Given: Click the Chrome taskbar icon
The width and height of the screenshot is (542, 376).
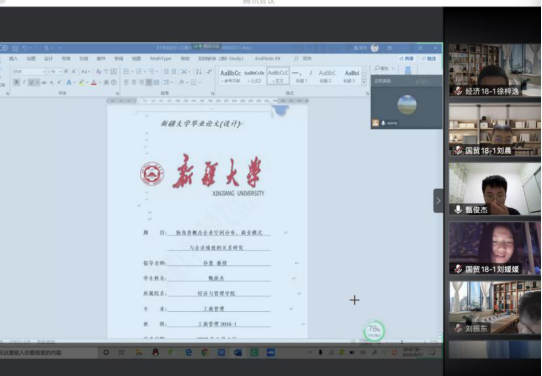Looking at the screenshot, I should point(205,352).
